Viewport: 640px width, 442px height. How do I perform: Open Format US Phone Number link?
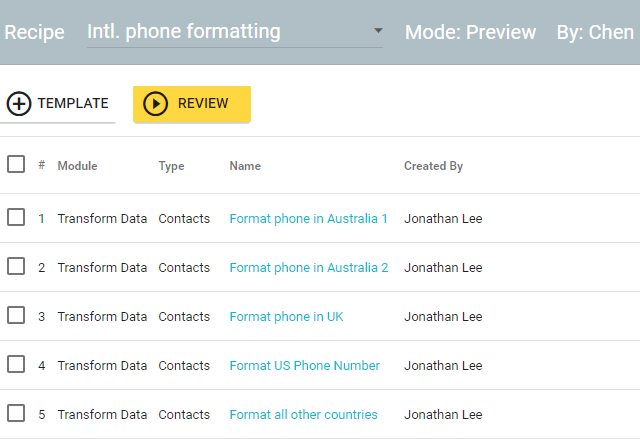coord(304,366)
